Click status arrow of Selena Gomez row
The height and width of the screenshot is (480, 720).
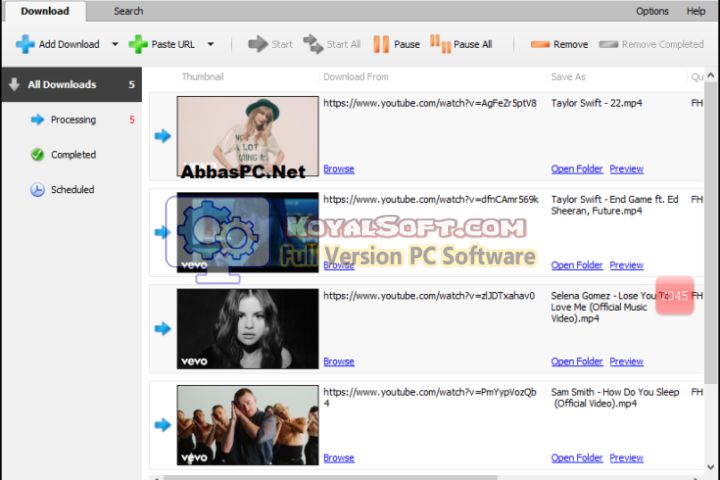pyautogui.click(x=163, y=329)
